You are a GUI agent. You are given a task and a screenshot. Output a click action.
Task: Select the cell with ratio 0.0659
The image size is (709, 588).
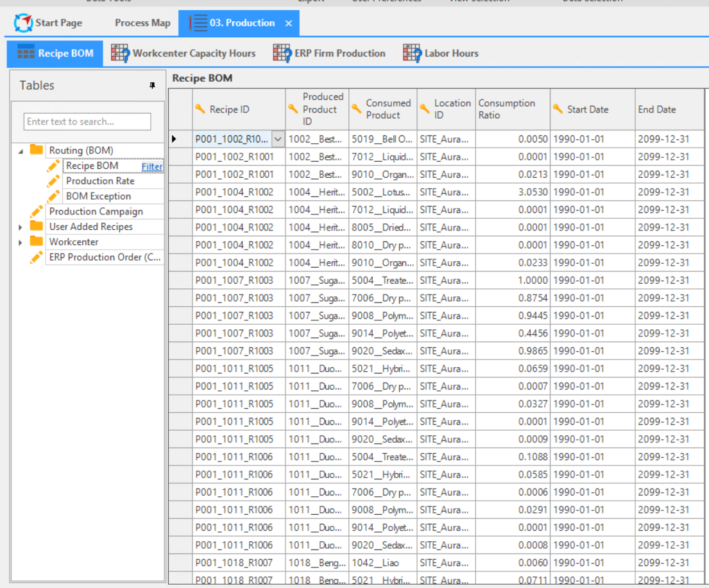pyautogui.click(x=513, y=368)
